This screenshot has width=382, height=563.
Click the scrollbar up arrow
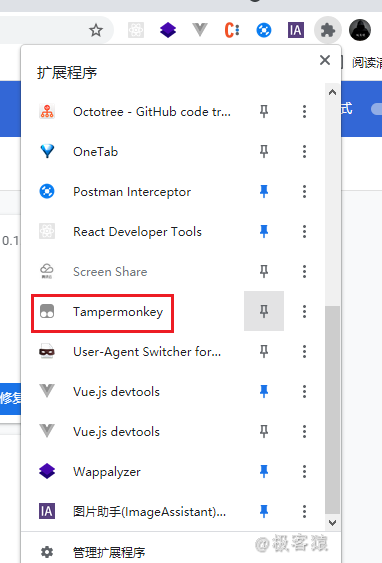tap(332, 92)
